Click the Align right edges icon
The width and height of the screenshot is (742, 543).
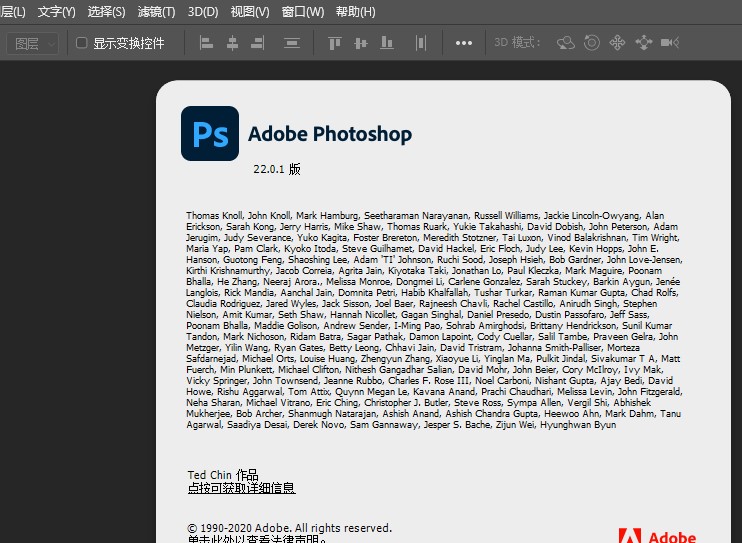258,43
